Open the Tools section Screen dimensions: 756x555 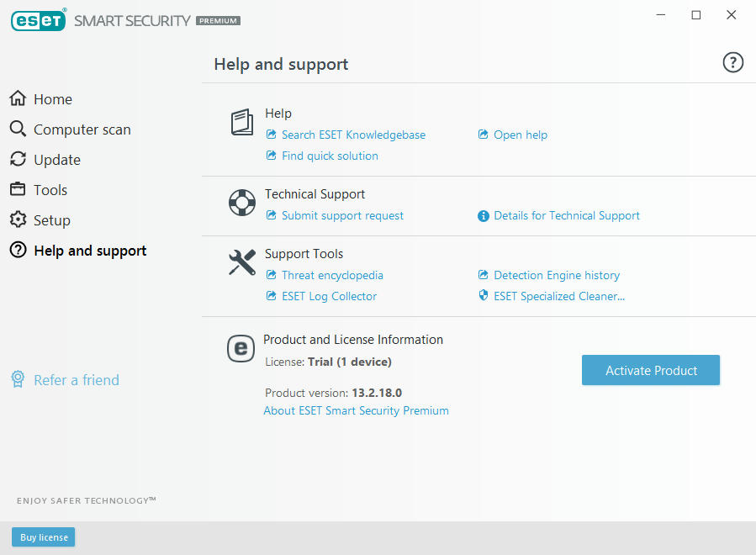click(x=50, y=190)
